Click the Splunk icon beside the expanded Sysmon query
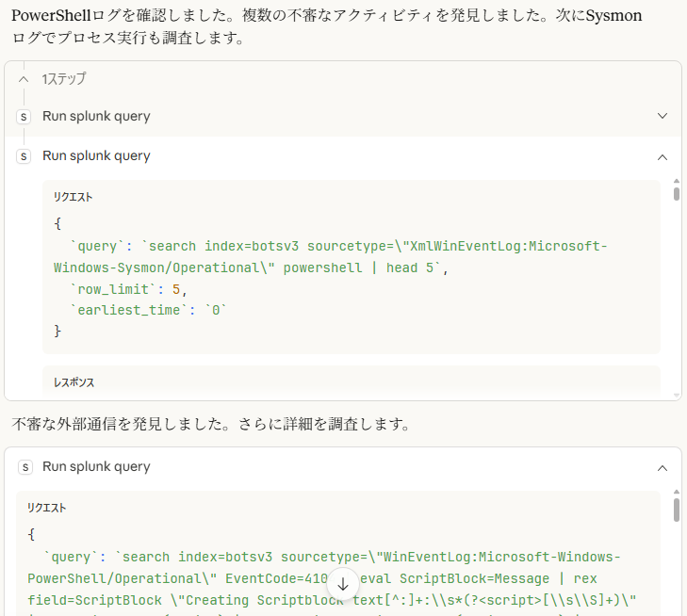 [x=24, y=156]
